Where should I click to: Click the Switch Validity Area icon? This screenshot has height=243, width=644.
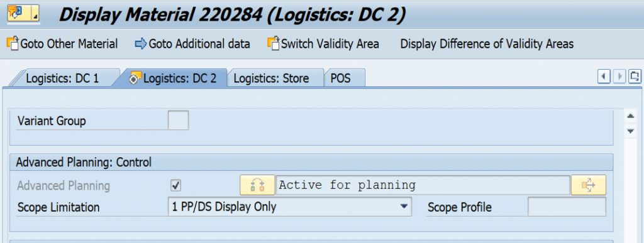coord(273,43)
